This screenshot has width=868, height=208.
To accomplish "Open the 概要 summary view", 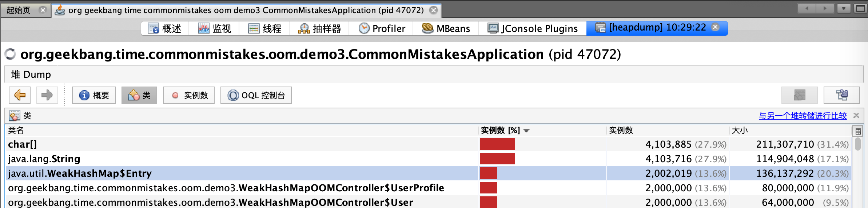I will click(94, 95).
